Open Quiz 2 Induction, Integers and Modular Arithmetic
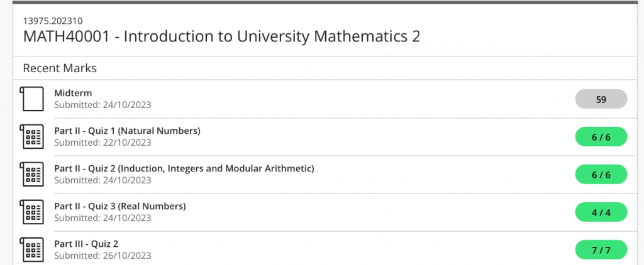Image resolution: width=644 pixels, height=265 pixels. coord(184,168)
